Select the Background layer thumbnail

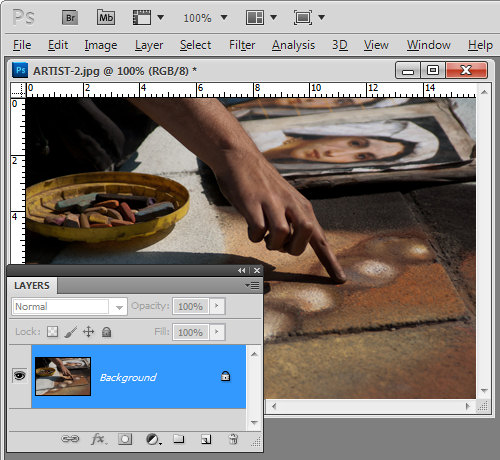(x=63, y=376)
